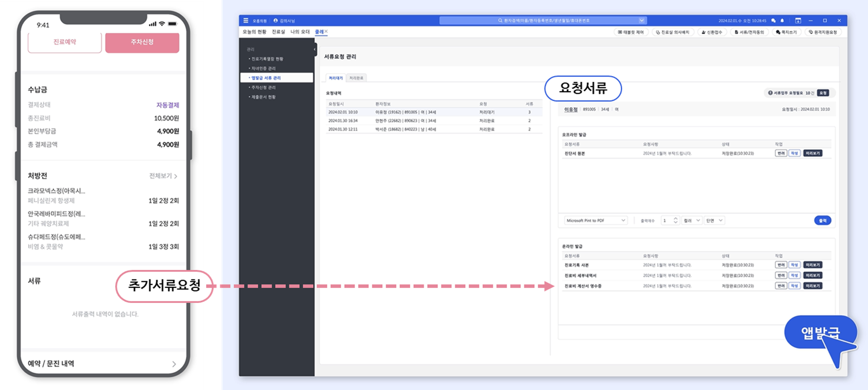Image resolution: width=868 pixels, height=390 pixels.
Task: Click the 진료실 의사배치 toolbar button
Action: (x=673, y=32)
